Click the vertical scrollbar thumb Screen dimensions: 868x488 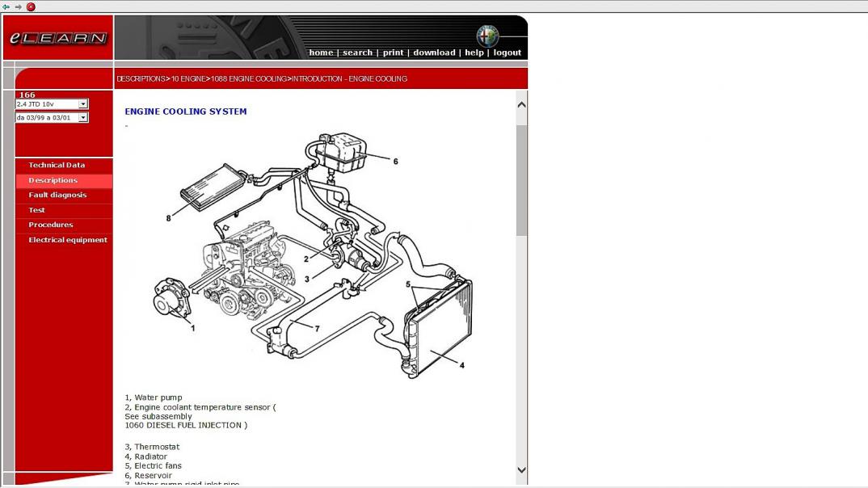(x=521, y=180)
